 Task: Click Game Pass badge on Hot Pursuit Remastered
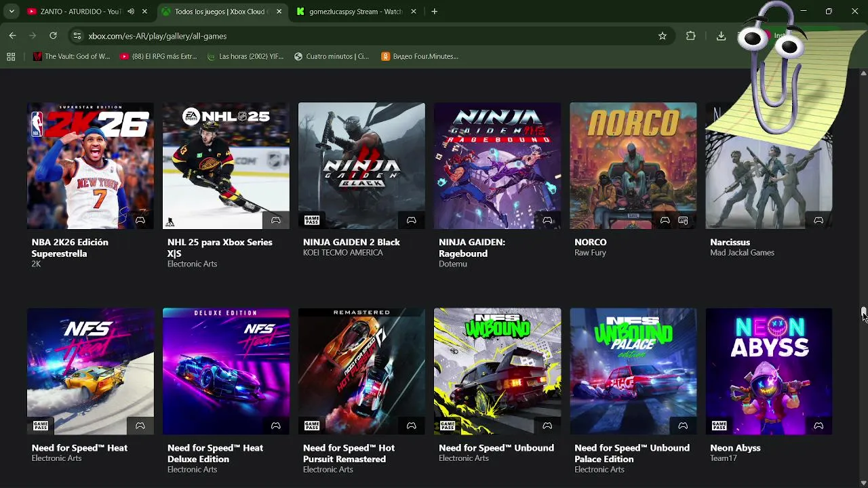coord(312,426)
